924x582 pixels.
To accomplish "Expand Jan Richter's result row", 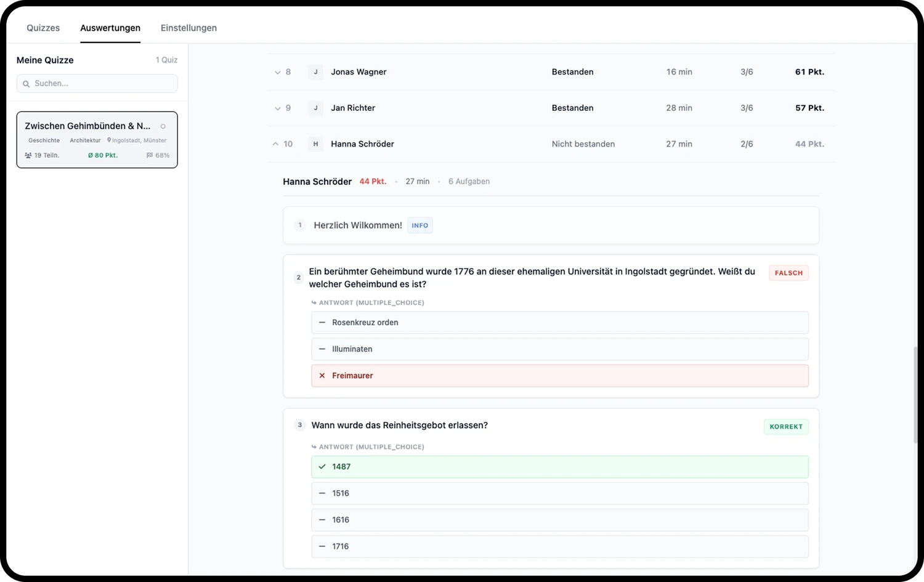I will click(277, 108).
